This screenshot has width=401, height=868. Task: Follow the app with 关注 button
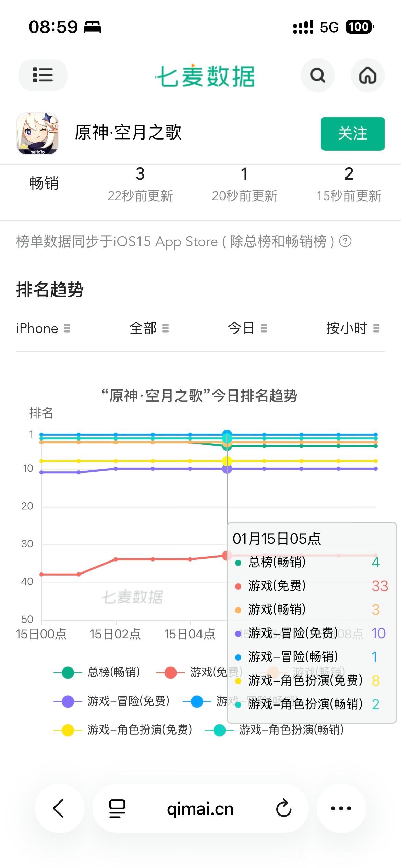352,134
